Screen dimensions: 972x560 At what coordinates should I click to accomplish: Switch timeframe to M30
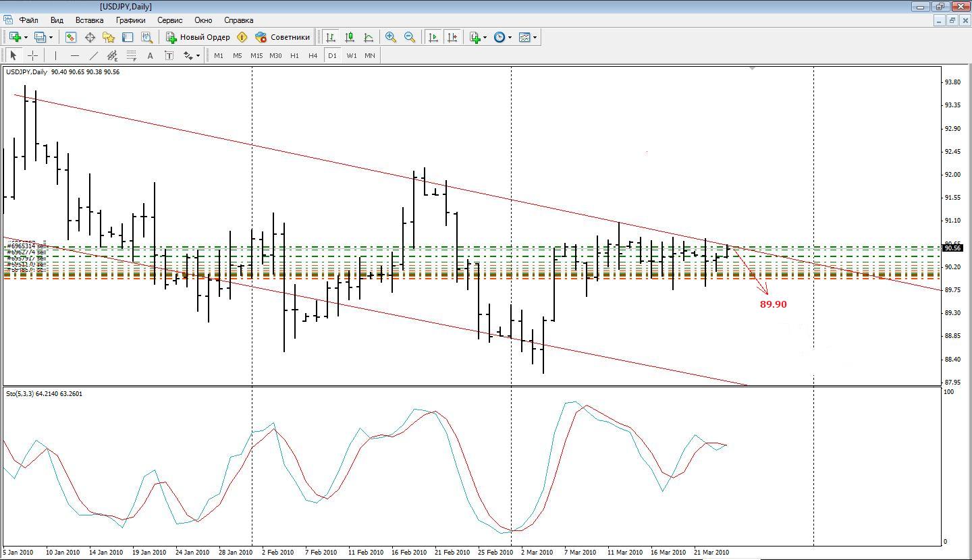pos(275,55)
